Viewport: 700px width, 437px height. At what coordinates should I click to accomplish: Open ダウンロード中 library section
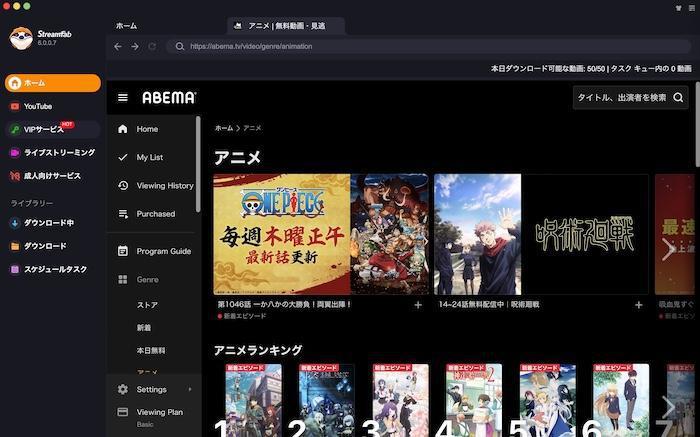coord(53,223)
